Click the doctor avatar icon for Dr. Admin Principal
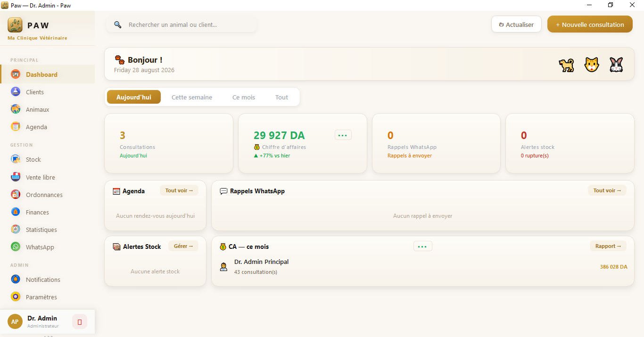Screen dimensions: 644x337 coord(223,267)
